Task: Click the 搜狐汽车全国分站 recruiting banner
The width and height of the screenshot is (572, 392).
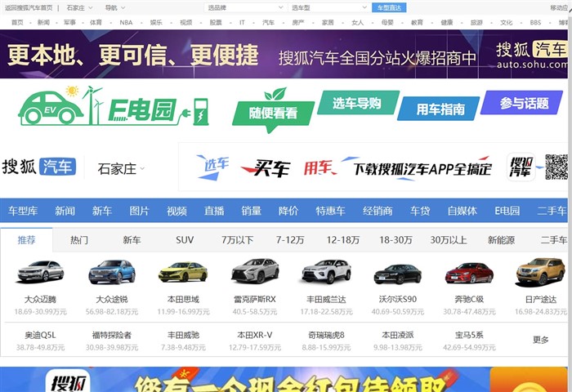Action: pos(284,54)
